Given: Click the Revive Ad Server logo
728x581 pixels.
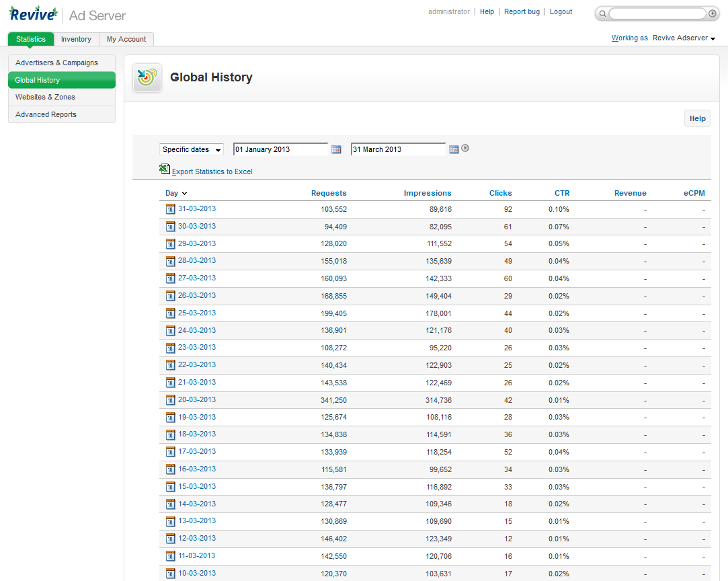Looking at the screenshot, I should tap(33, 13).
